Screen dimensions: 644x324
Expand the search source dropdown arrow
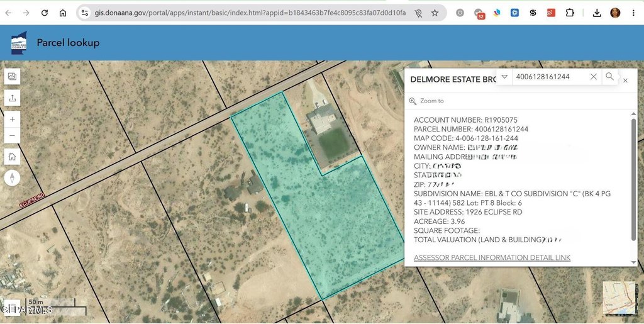[x=504, y=76]
